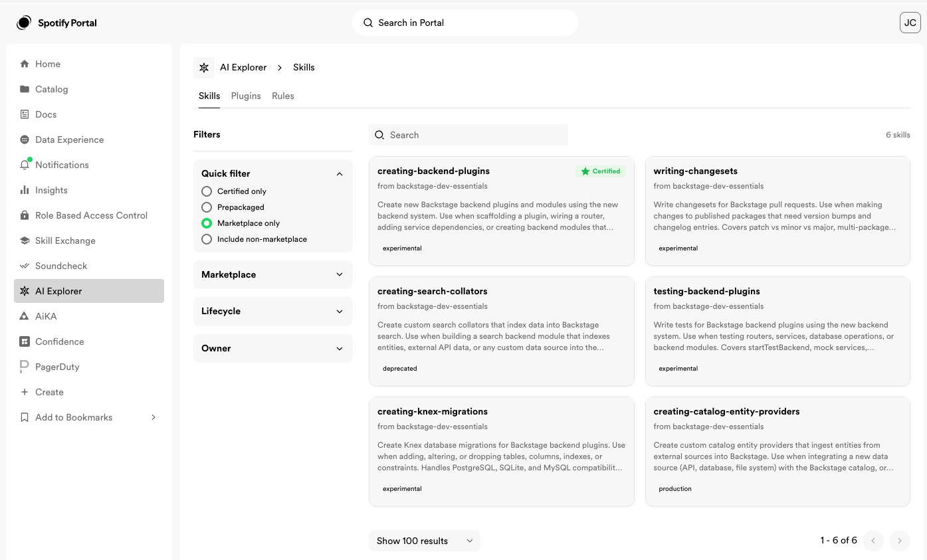Select the Certified only radio button

coord(207,191)
